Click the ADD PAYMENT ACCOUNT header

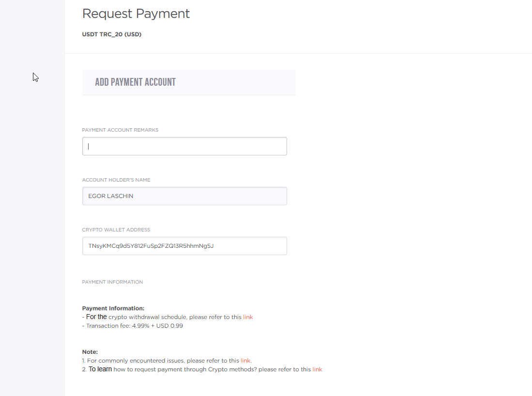coord(136,82)
